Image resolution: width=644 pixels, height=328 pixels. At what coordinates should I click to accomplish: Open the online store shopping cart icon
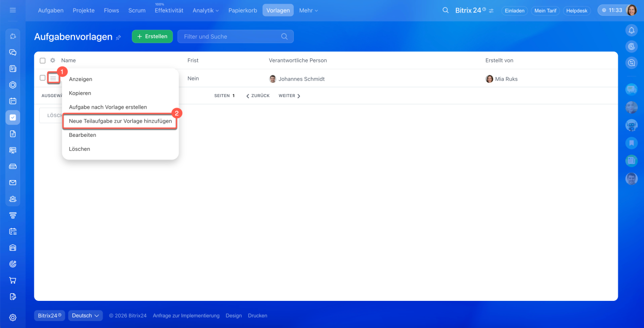[13, 280]
